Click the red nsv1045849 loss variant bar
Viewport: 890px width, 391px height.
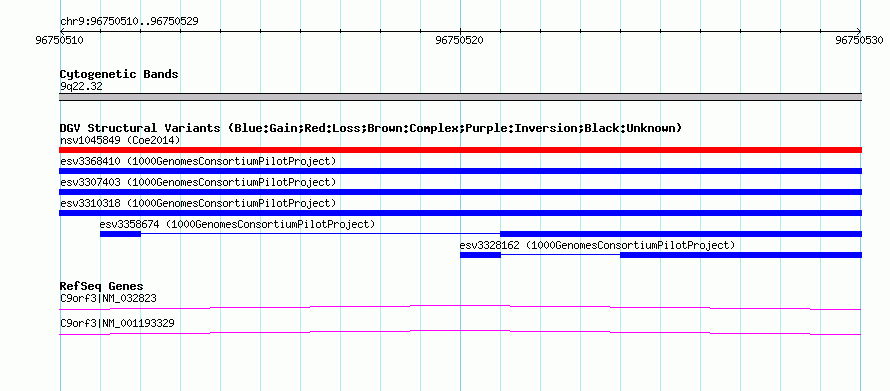460,150
